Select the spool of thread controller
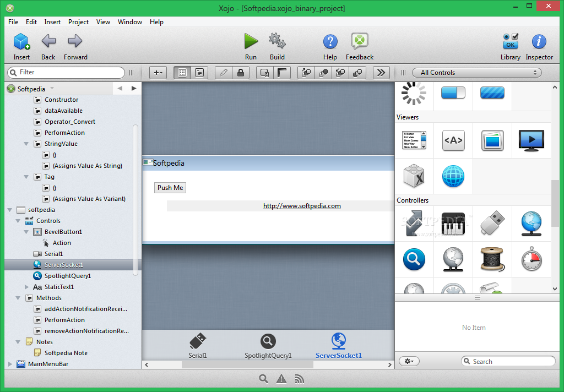The height and width of the screenshot is (392, 564). (x=492, y=259)
